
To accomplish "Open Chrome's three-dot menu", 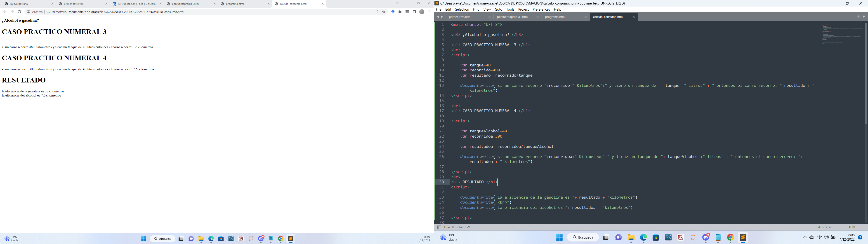I will (429, 12).
